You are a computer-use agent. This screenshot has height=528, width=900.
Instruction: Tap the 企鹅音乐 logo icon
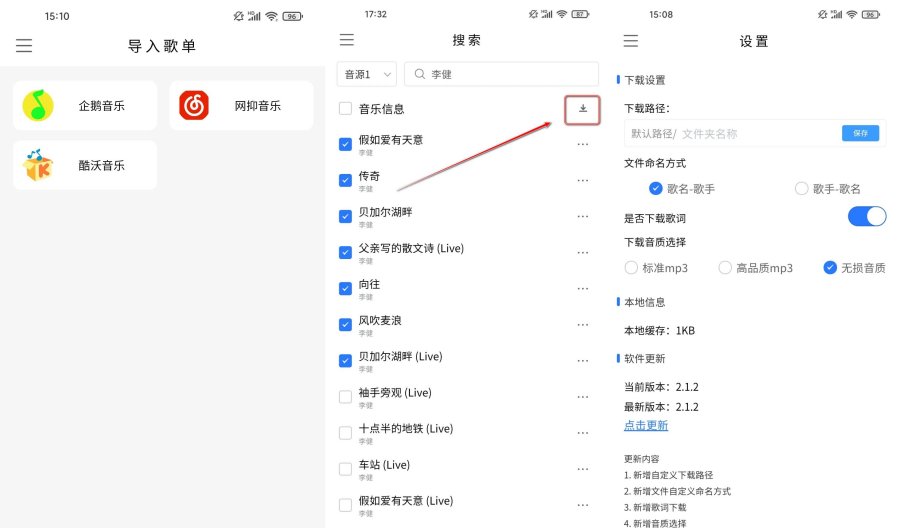tap(38, 105)
